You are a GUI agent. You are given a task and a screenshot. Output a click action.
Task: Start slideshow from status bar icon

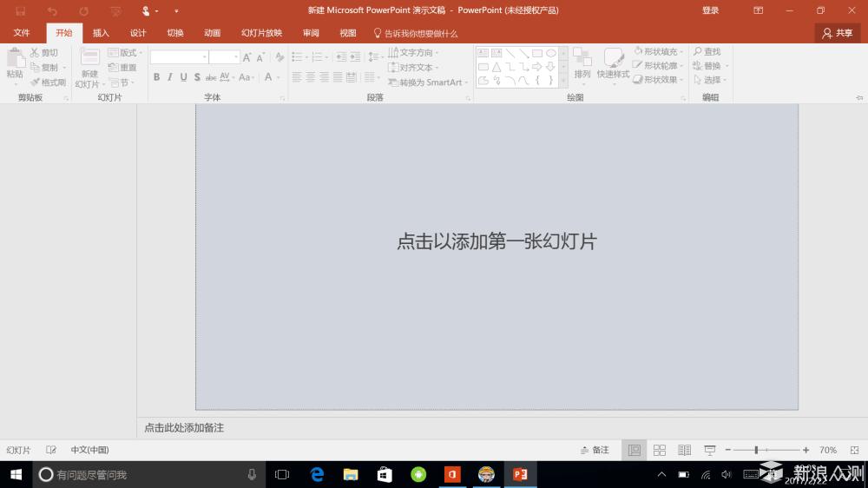point(710,451)
